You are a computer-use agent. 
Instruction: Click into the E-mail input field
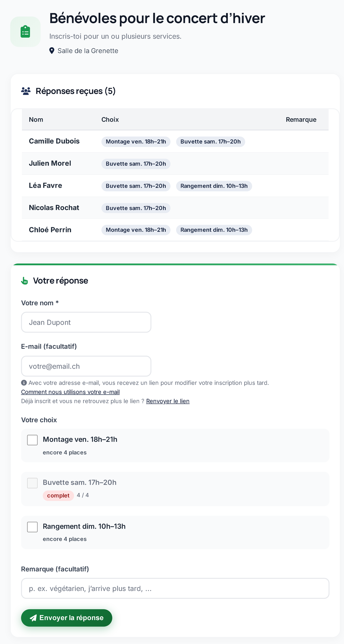tap(86, 366)
